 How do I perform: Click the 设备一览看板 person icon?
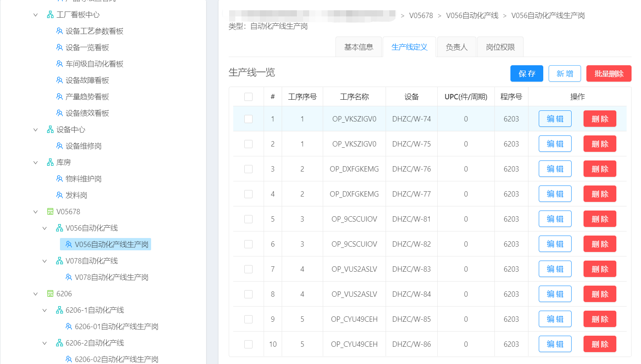click(60, 48)
